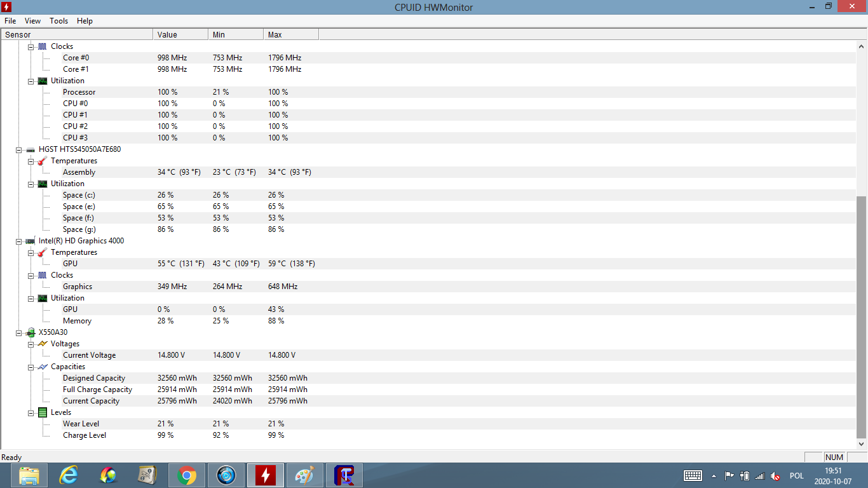Launch Internet Explorer from the taskbar

[69, 475]
